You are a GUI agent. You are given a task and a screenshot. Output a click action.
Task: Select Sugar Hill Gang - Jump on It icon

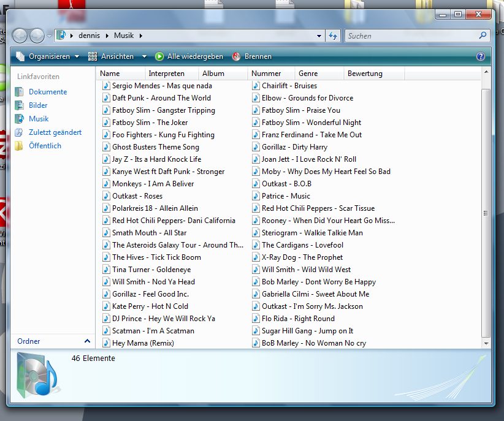[x=256, y=331]
